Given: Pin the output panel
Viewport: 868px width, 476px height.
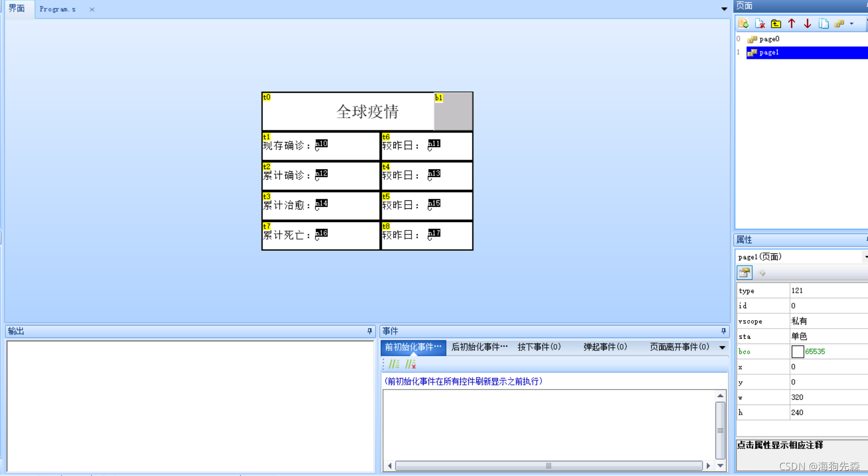Looking at the screenshot, I should click(370, 331).
